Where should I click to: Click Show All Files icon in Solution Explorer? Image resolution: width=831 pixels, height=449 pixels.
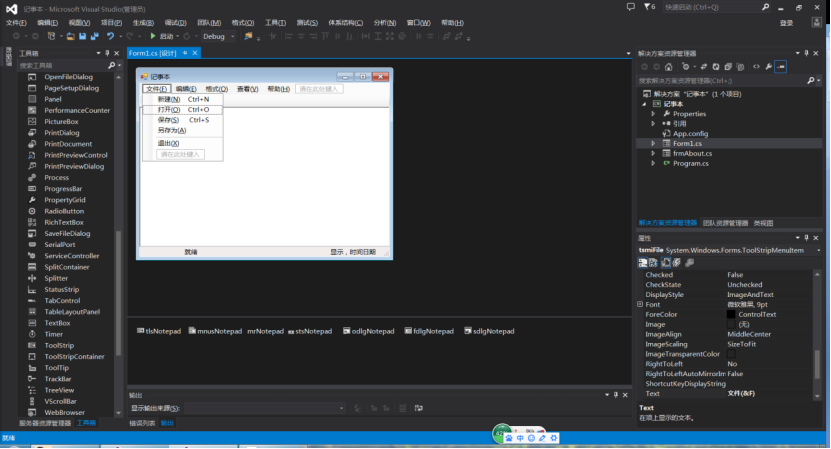click(740, 67)
